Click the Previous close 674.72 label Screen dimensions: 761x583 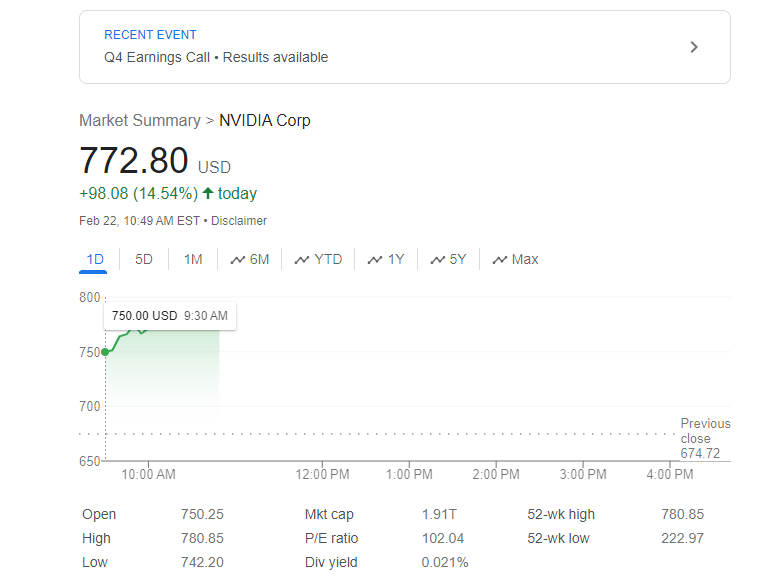(704, 438)
